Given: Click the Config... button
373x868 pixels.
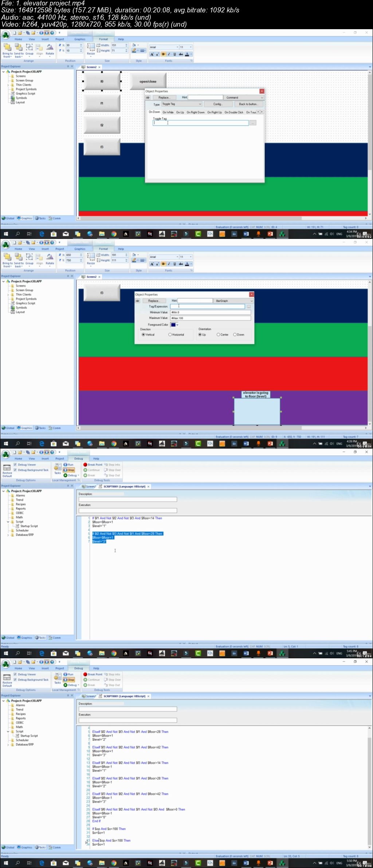Looking at the screenshot, I should [218, 104].
